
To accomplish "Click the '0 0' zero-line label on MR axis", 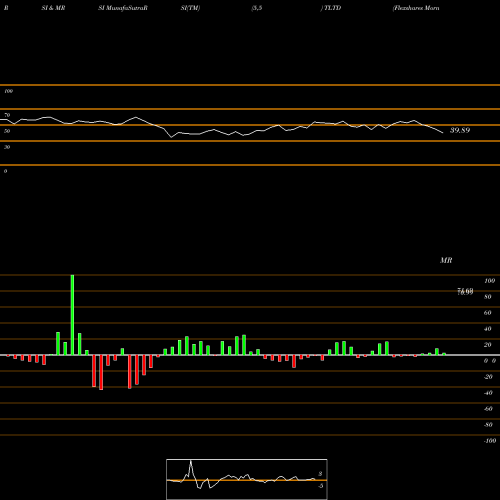I will (x=490, y=361).
